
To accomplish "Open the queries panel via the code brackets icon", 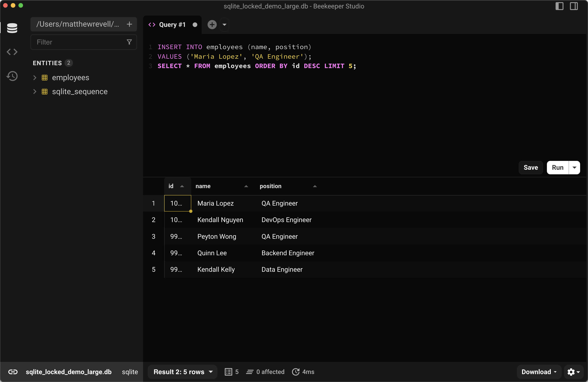I will click(x=12, y=52).
